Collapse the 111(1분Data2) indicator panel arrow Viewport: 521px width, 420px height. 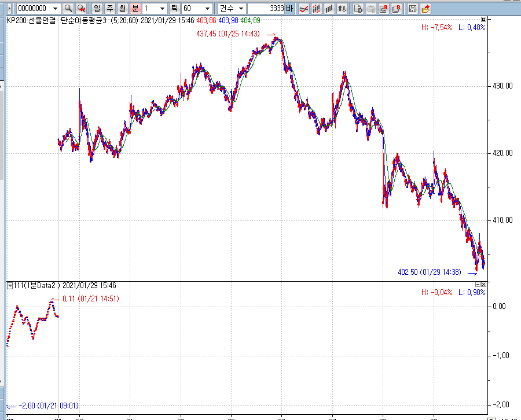coord(10,285)
